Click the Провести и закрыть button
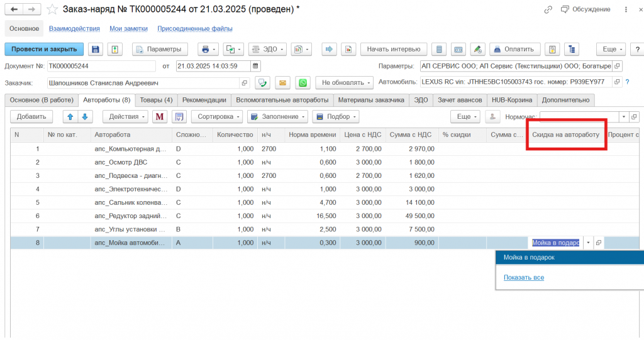 pyautogui.click(x=44, y=49)
